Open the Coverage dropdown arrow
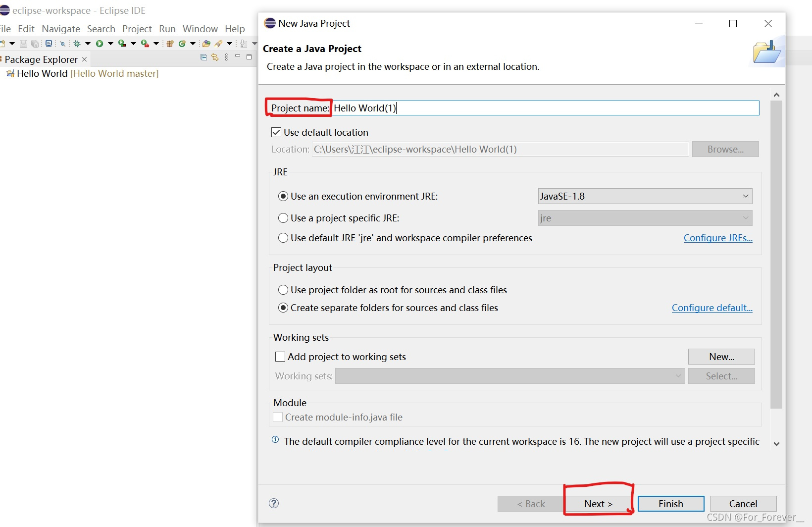This screenshot has width=812, height=527. [x=133, y=44]
